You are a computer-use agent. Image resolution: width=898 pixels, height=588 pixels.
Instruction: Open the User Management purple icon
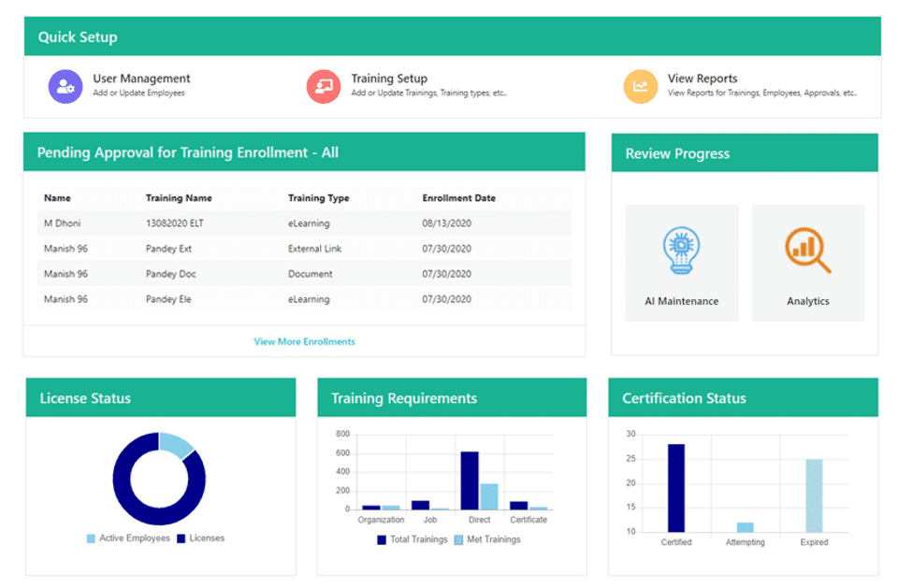(65, 86)
